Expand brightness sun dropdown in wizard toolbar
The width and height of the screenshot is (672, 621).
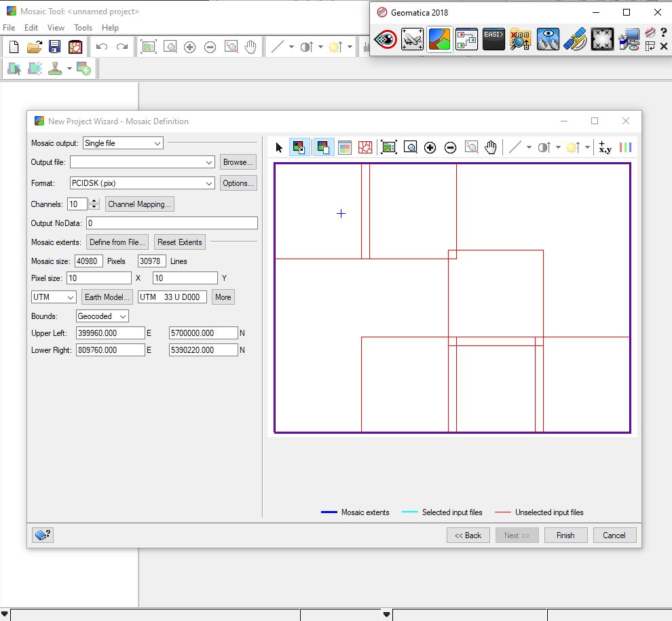pyautogui.click(x=587, y=147)
